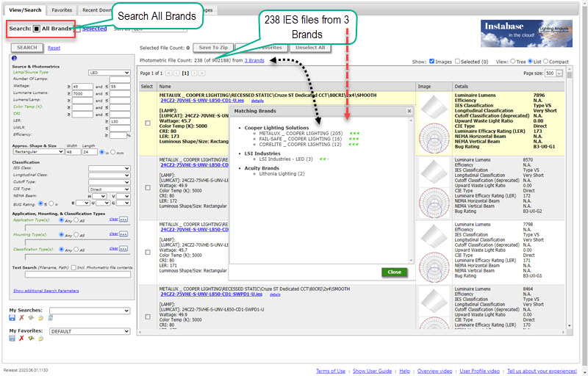Click the Unselect All button
Image resolution: width=588 pixels, height=376 pixels.
[310, 48]
